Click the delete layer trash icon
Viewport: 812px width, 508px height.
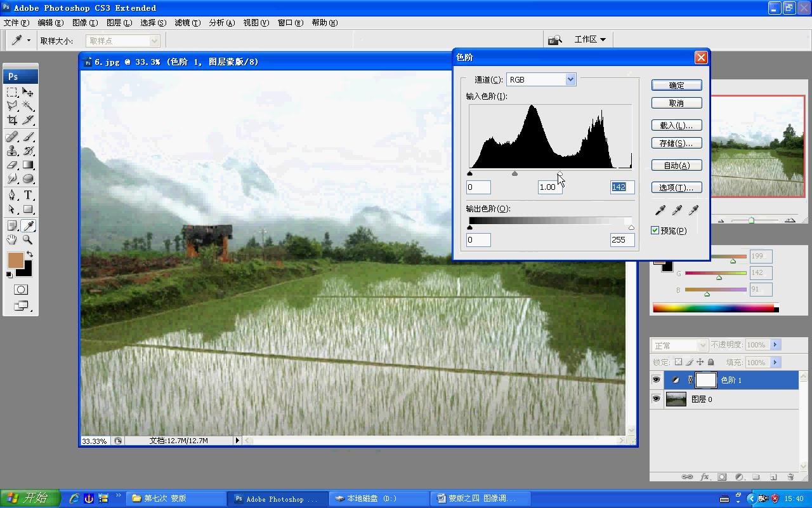(x=790, y=476)
